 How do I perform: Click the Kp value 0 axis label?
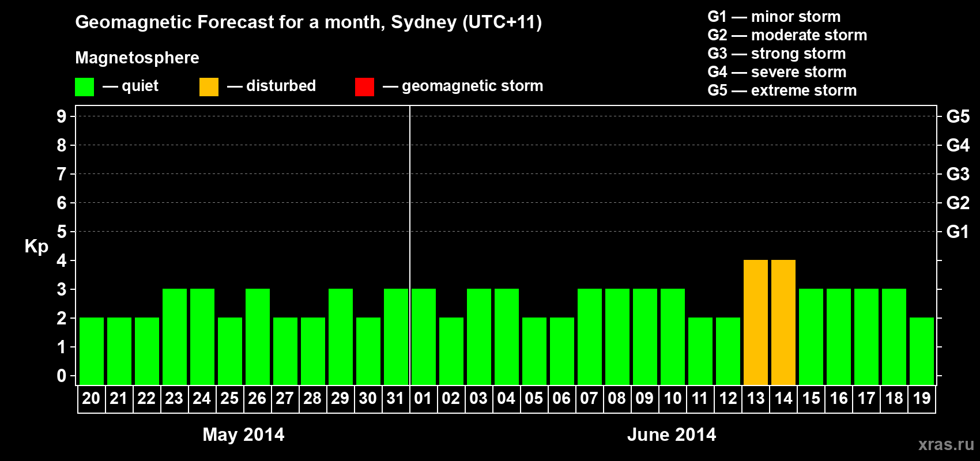[62, 376]
